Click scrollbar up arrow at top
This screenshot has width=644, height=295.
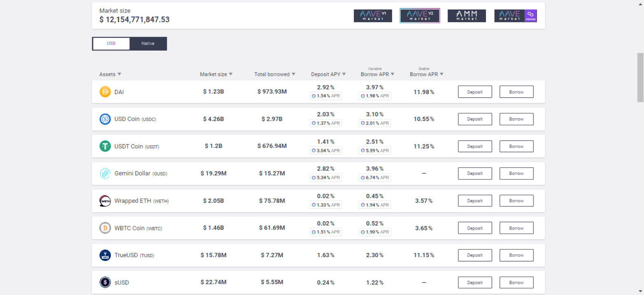pyautogui.click(x=640, y=3)
